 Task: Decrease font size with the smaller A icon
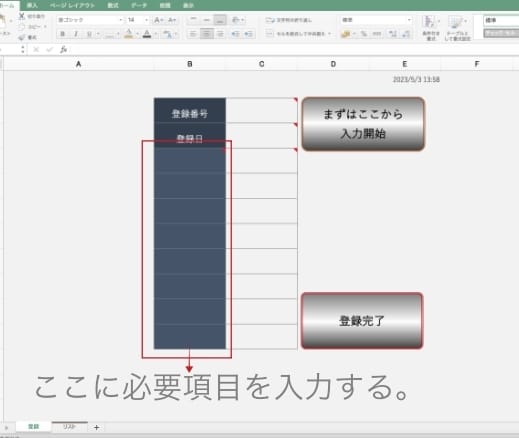point(172,20)
